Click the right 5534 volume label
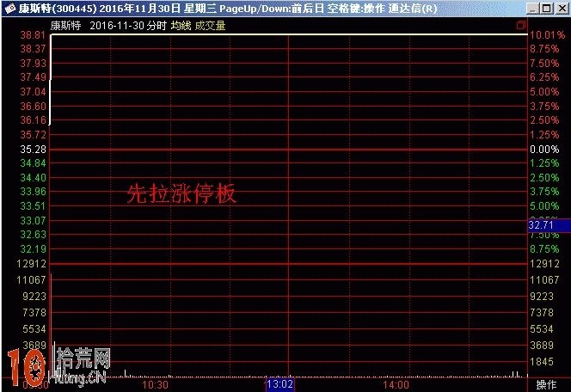Viewport: 571px width, 392px height. pos(542,329)
